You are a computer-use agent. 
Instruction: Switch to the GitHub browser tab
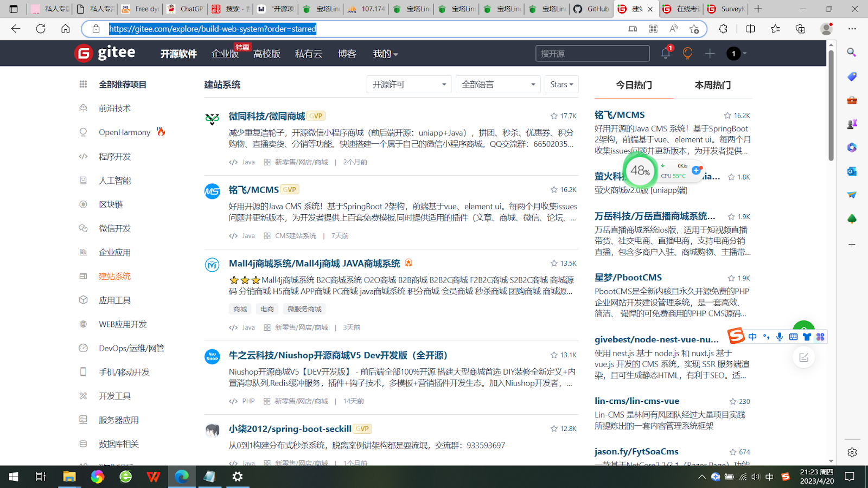[x=592, y=9]
